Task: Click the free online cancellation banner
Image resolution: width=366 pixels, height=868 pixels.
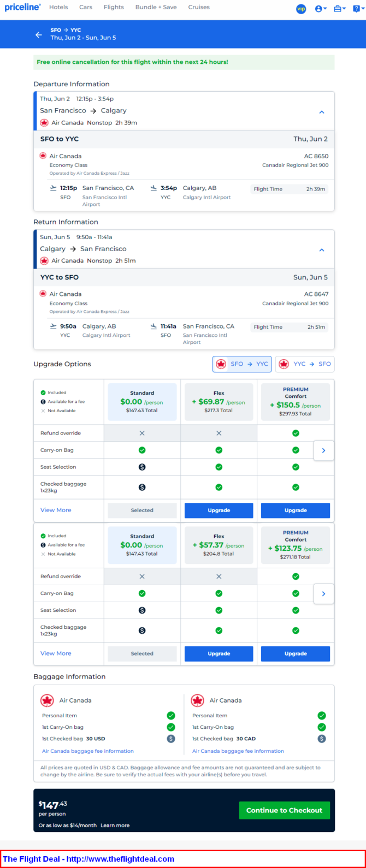Action: 184,62
